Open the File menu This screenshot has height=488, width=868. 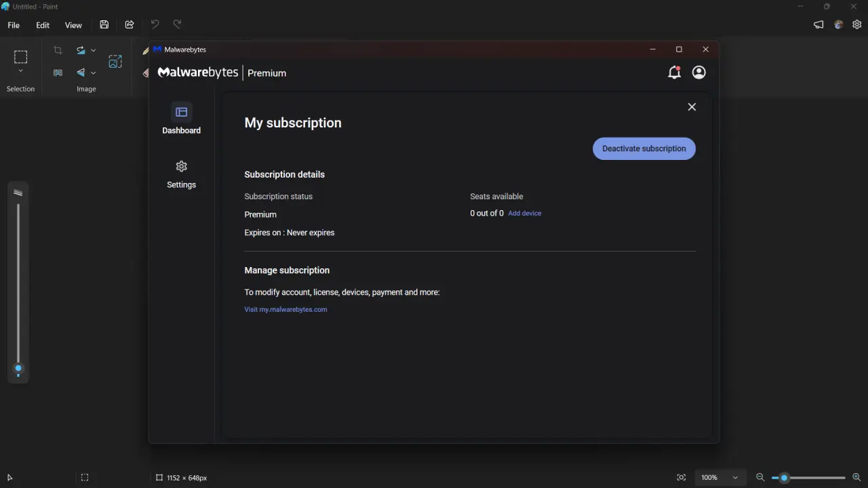[14, 25]
